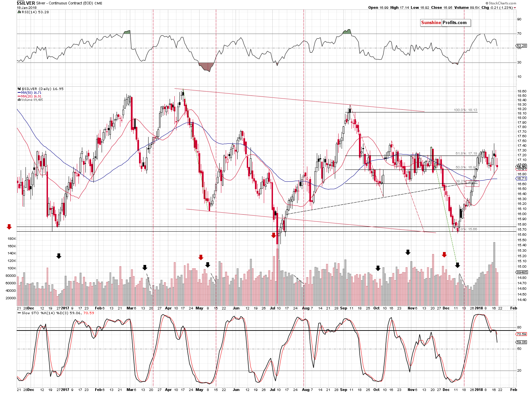Click the red MA(20) line swatch
The width and height of the screenshot is (532, 393).
[19, 96]
